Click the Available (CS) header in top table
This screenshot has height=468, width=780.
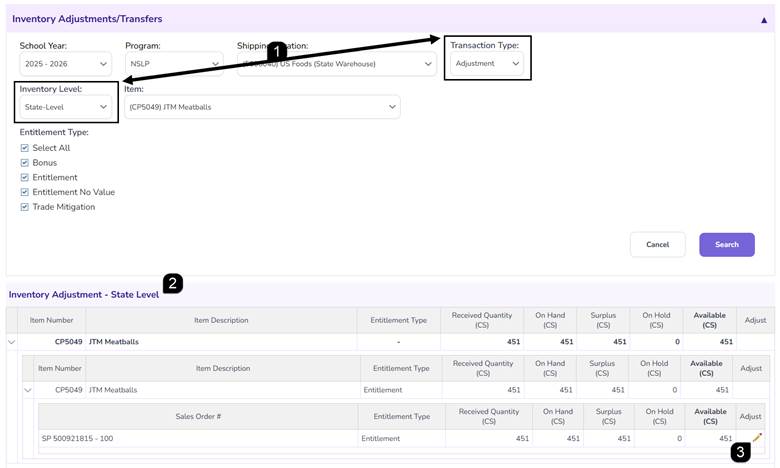point(709,320)
